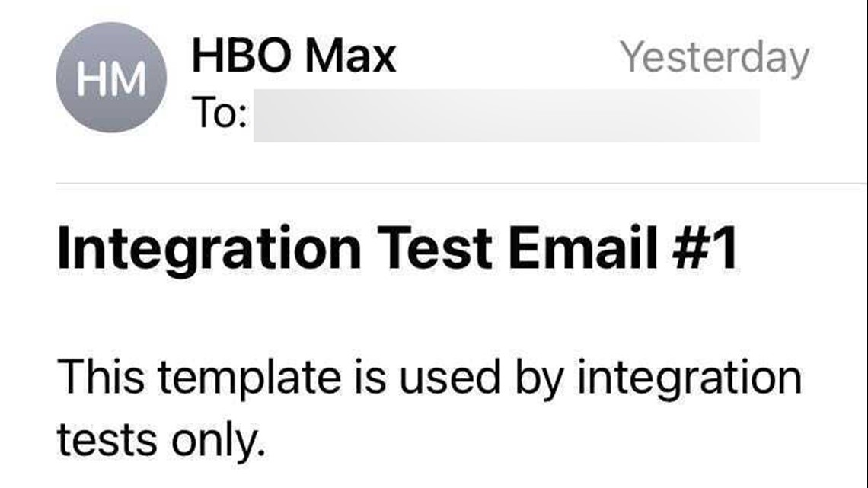Click the word "only." ending the message
Viewport: 868px width, 488px height.
coord(219,440)
